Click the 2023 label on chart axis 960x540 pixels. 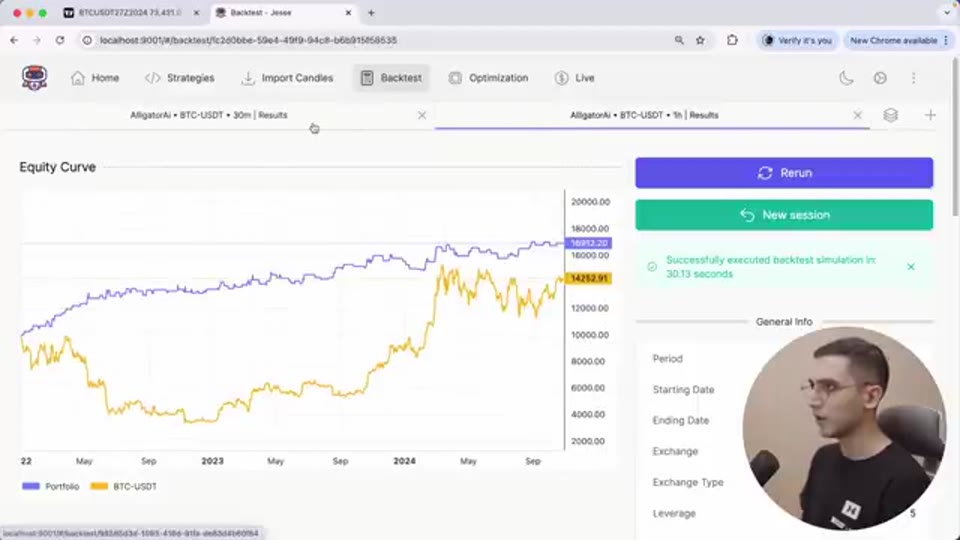pos(212,461)
